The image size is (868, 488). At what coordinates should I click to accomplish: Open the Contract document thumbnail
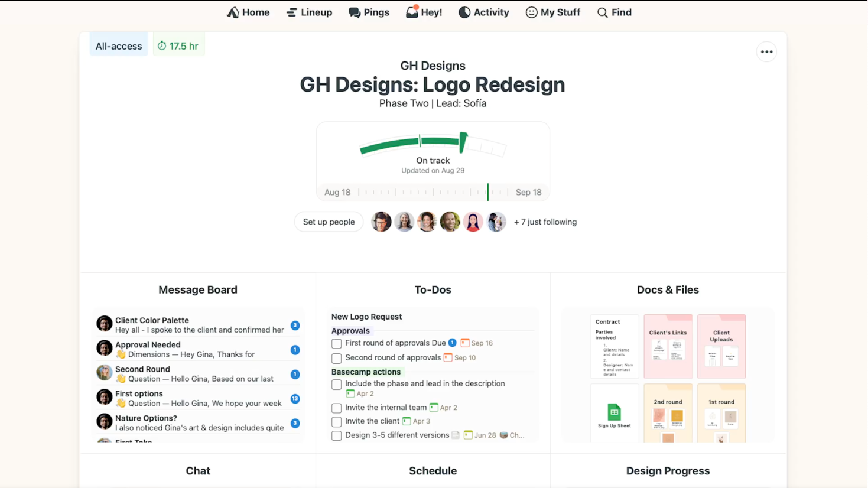coord(615,347)
